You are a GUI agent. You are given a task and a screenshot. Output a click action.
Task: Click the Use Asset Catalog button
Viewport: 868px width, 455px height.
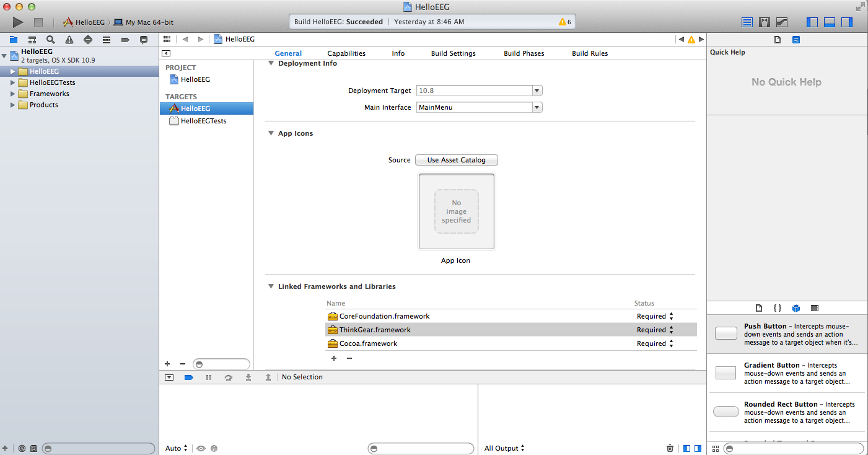click(x=456, y=160)
